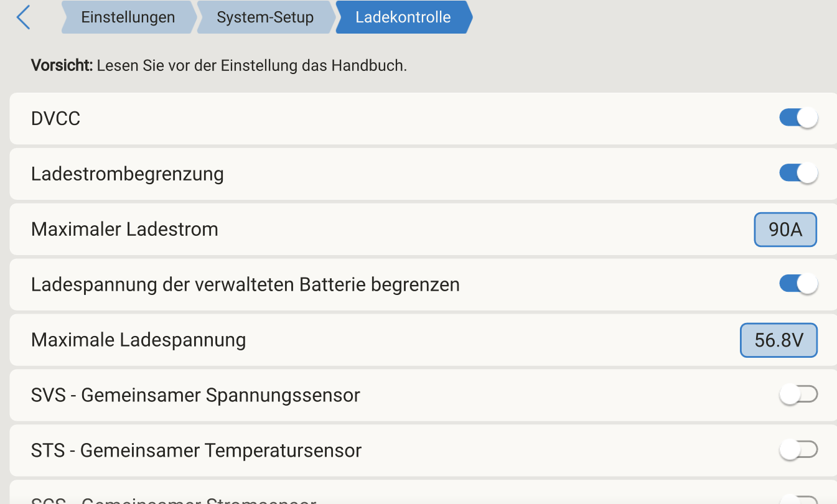Edit the 56.8V maximum charge voltage value
837x504 pixels.
[778, 340]
